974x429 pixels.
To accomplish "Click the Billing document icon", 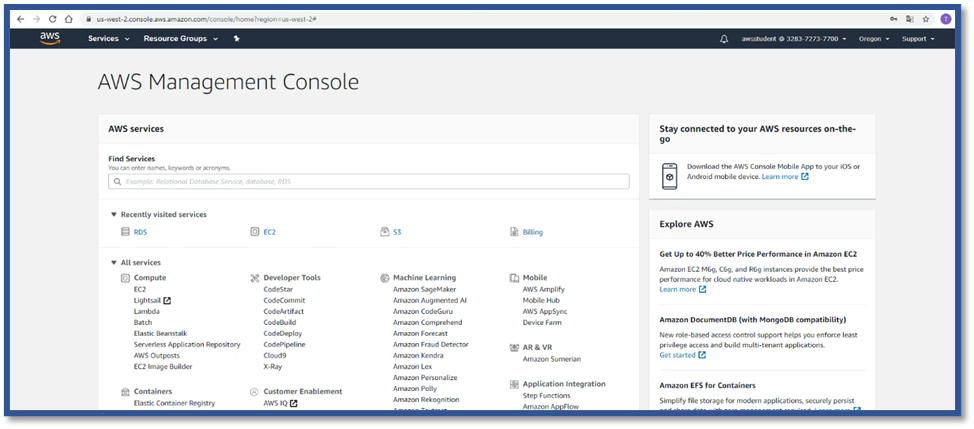I will [514, 232].
